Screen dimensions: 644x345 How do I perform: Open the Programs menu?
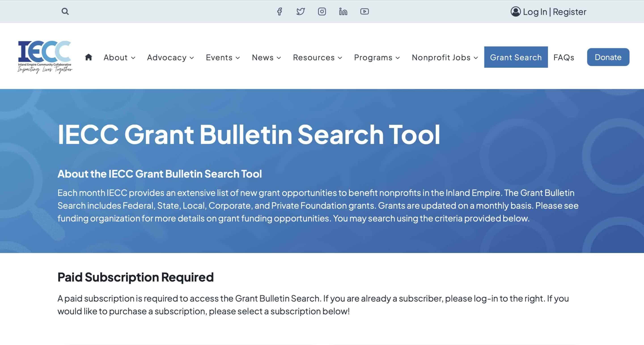point(373,57)
